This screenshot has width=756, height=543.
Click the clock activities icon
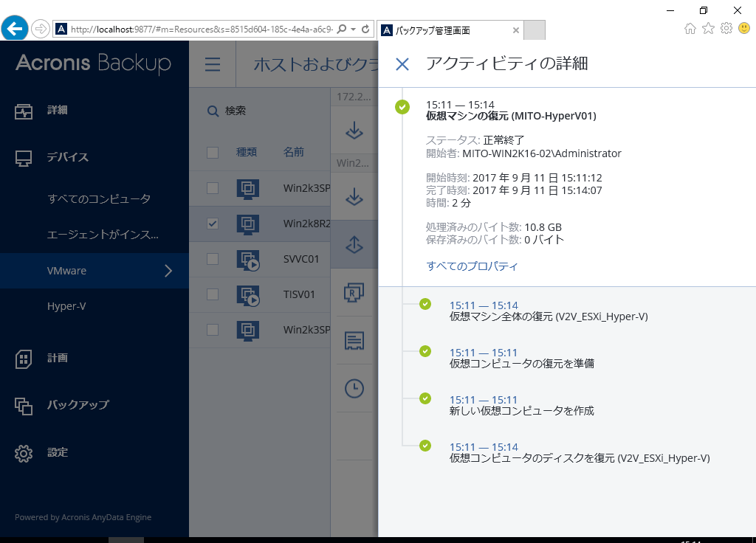(x=354, y=388)
